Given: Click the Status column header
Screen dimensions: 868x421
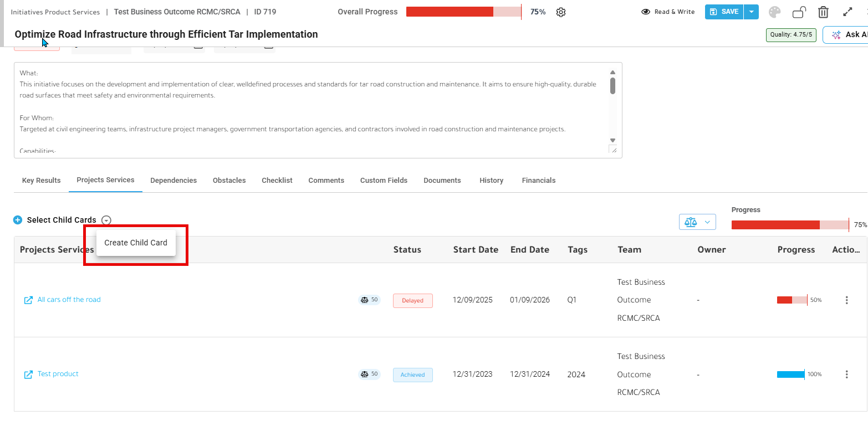Looking at the screenshot, I should (407, 250).
